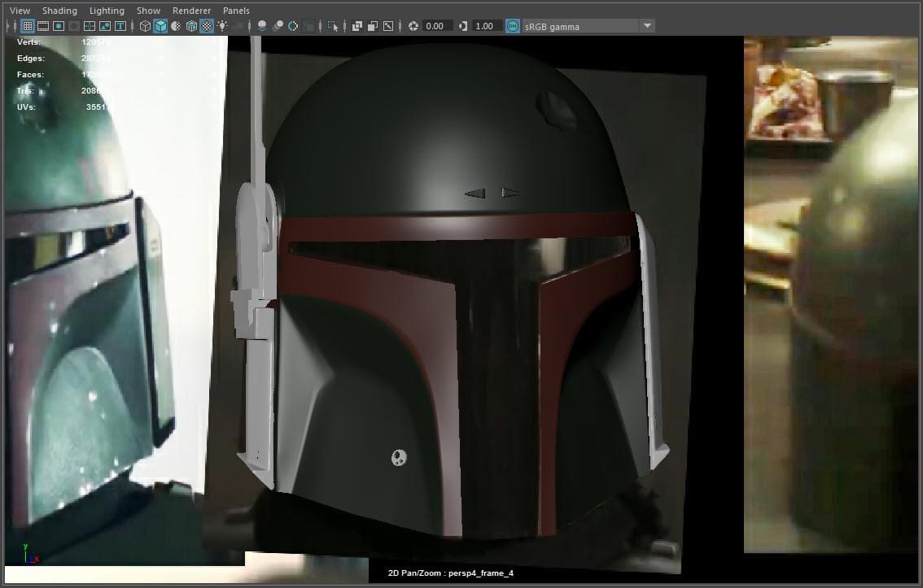Select Smooth Shade All cube icon
This screenshot has width=923, height=588.
pyautogui.click(x=160, y=26)
